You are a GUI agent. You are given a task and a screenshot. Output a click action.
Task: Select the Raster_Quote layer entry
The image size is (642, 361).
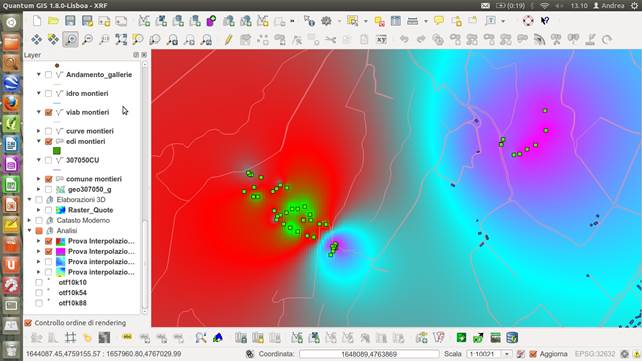click(90, 210)
